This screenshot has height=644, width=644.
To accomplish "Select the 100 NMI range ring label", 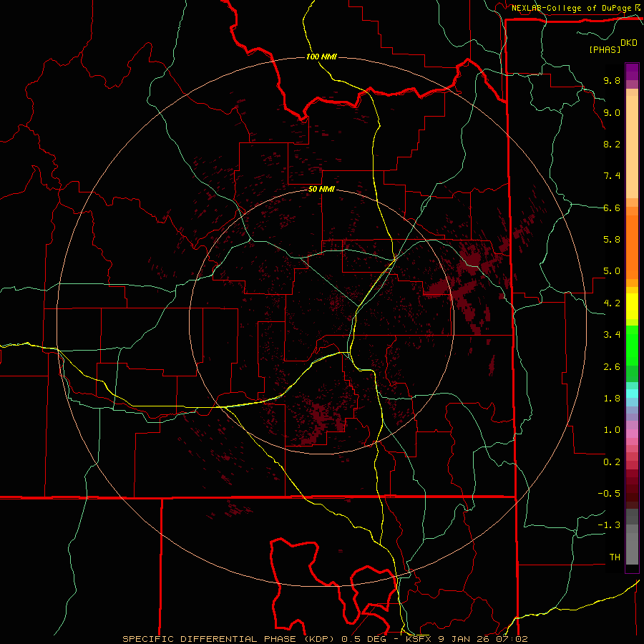I will pyautogui.click(x=321, y=57).
